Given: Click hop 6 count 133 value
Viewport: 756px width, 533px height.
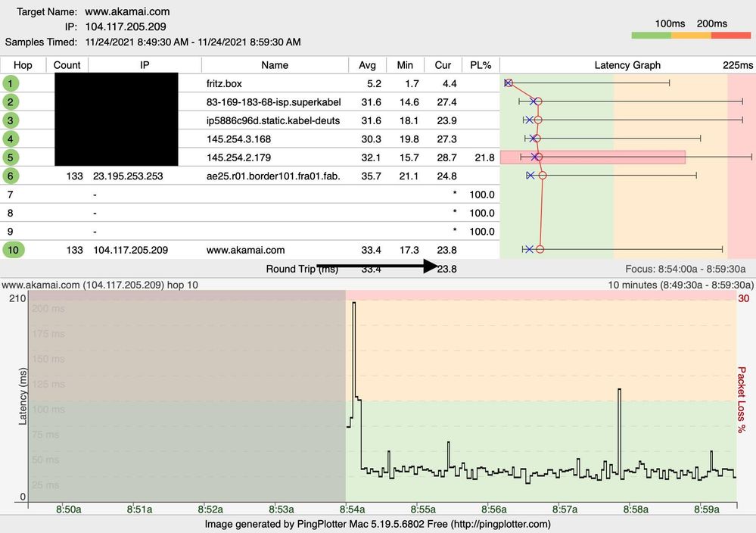Looking at the screenshot, I should [x=74, y=176].
